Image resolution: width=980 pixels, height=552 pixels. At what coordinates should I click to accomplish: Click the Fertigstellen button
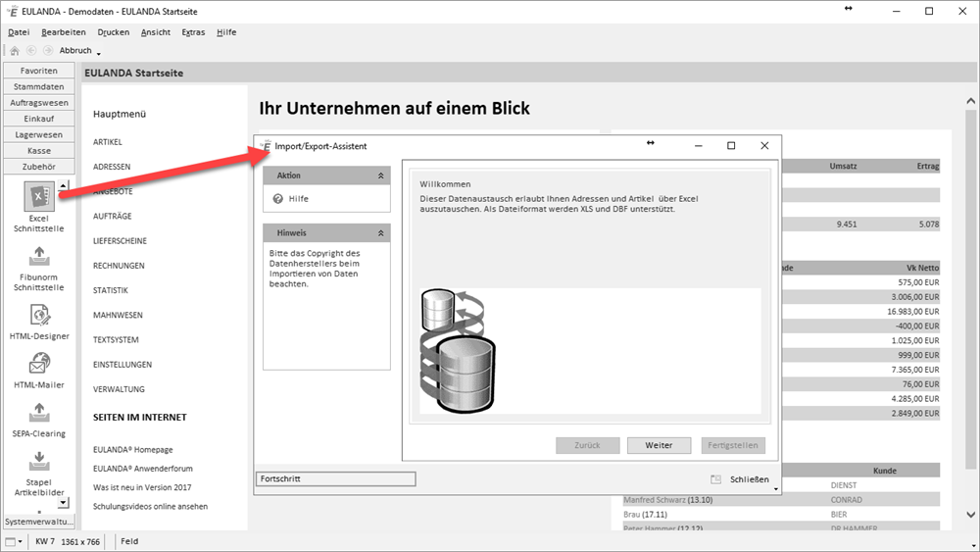(732, 445)
